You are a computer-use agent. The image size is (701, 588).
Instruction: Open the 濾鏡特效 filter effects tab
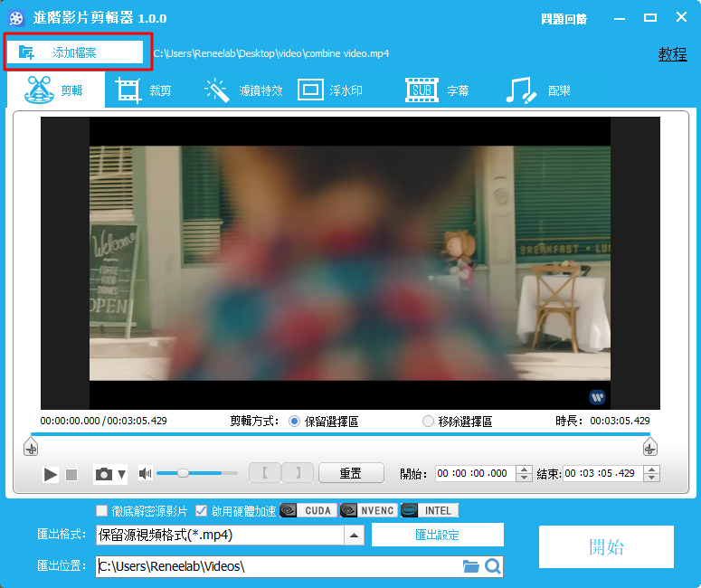244,90
